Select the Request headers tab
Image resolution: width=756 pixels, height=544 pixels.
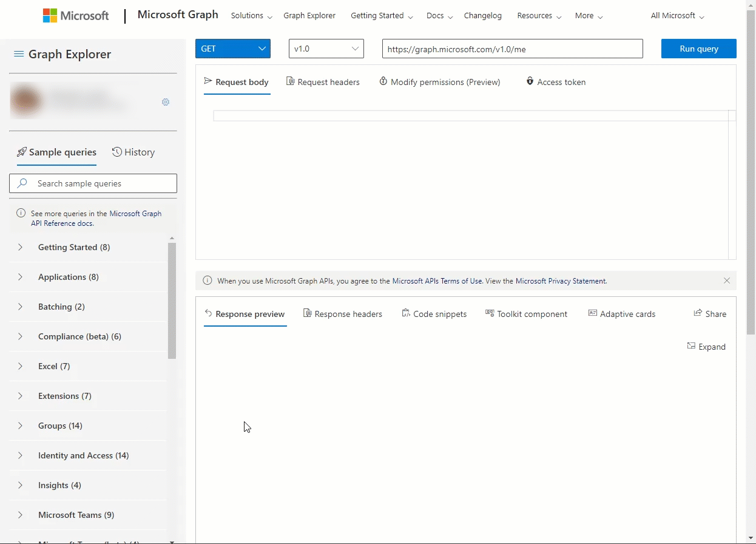click(x=323, y=82)
